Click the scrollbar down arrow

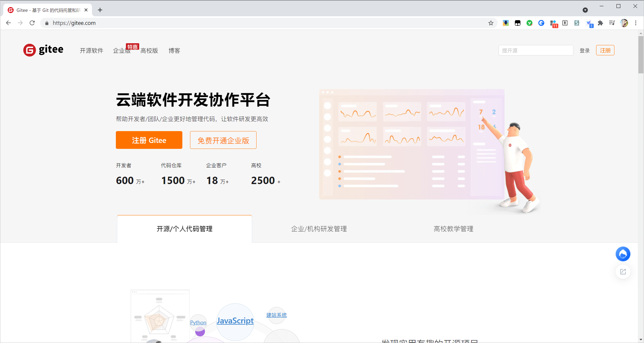[x=641, y=340]
